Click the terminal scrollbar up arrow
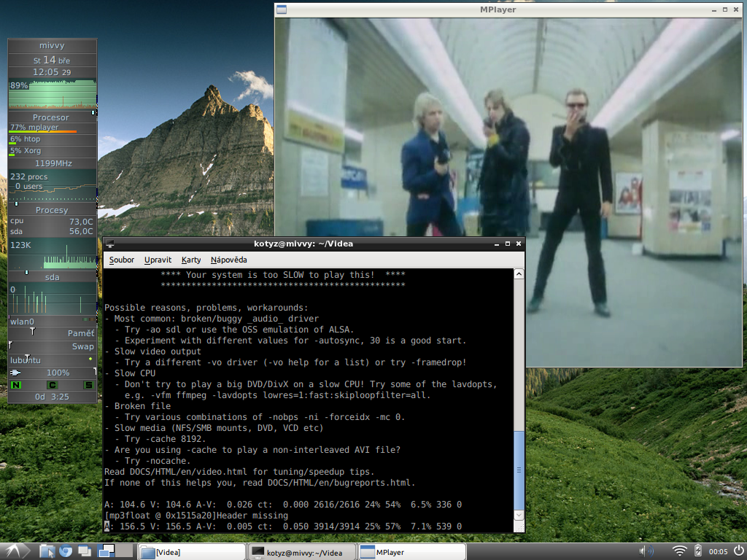The height and width of the screenshot is (560, 747). coord(519,274)
